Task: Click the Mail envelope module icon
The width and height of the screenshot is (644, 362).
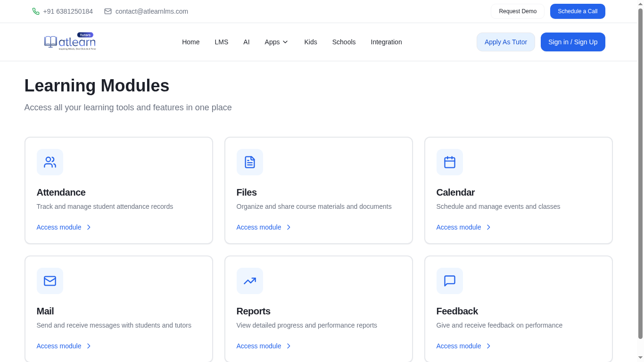Action: pos(50,281)
